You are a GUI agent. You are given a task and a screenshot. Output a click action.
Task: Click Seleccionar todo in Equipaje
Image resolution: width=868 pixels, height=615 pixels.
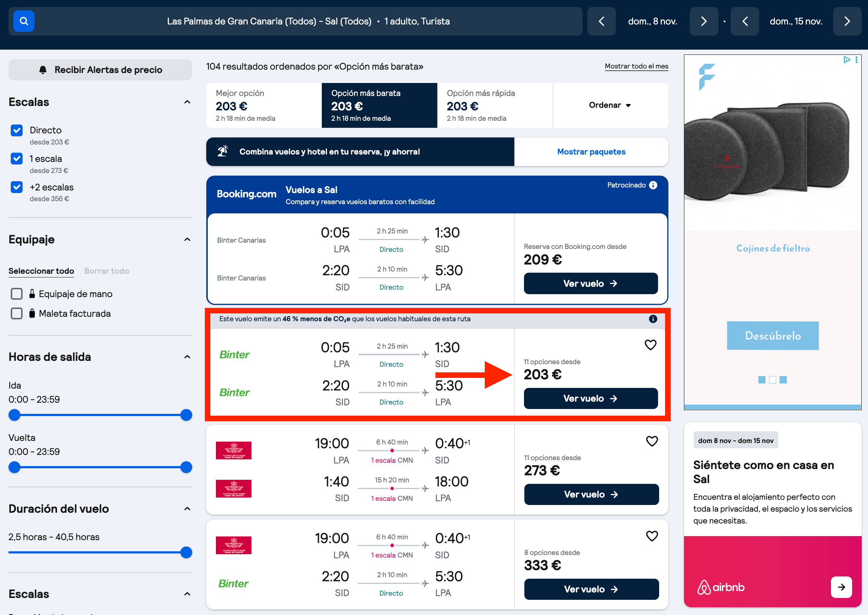(41, 271)
